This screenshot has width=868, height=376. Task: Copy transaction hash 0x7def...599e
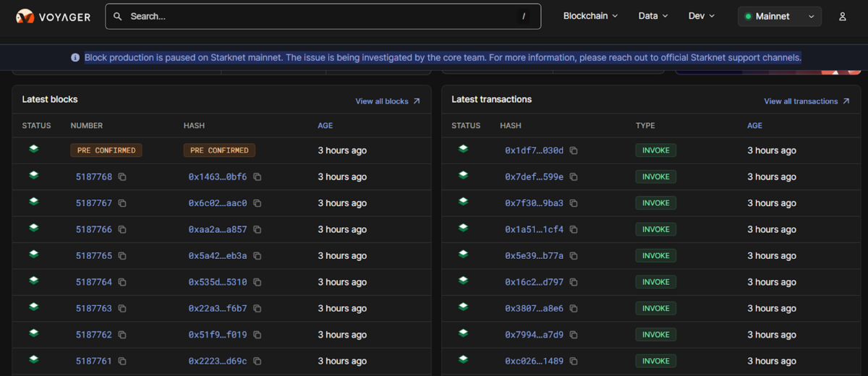click(x=574, y=177)
